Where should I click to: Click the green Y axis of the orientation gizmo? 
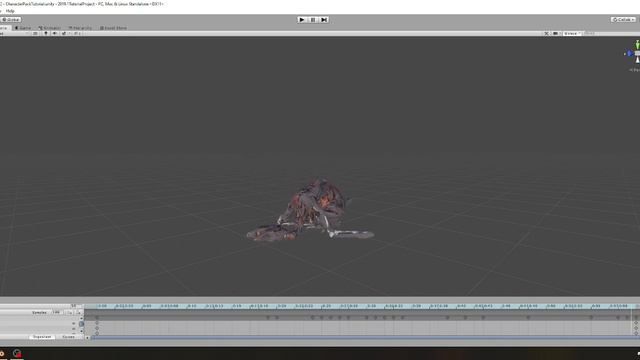coord(637,45)
